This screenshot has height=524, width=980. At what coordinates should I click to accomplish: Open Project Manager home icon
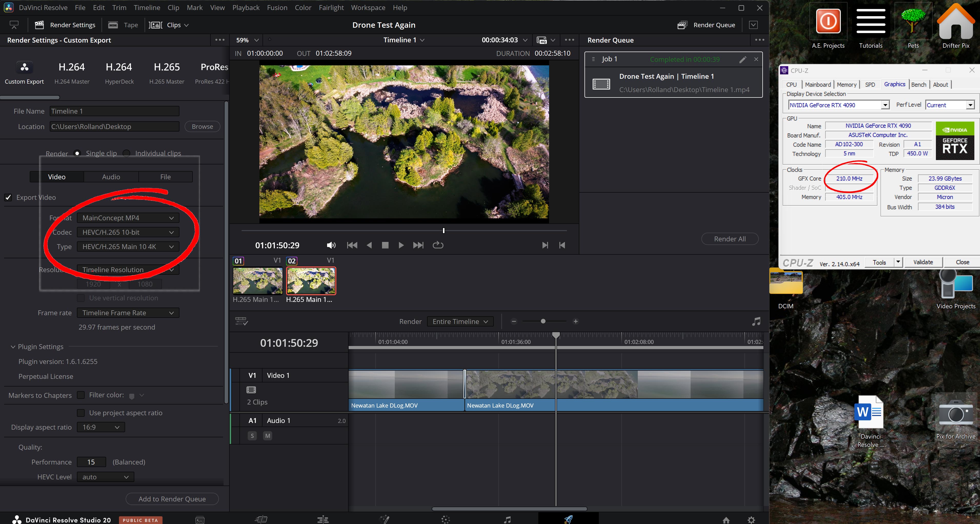(x=726, y=520)
